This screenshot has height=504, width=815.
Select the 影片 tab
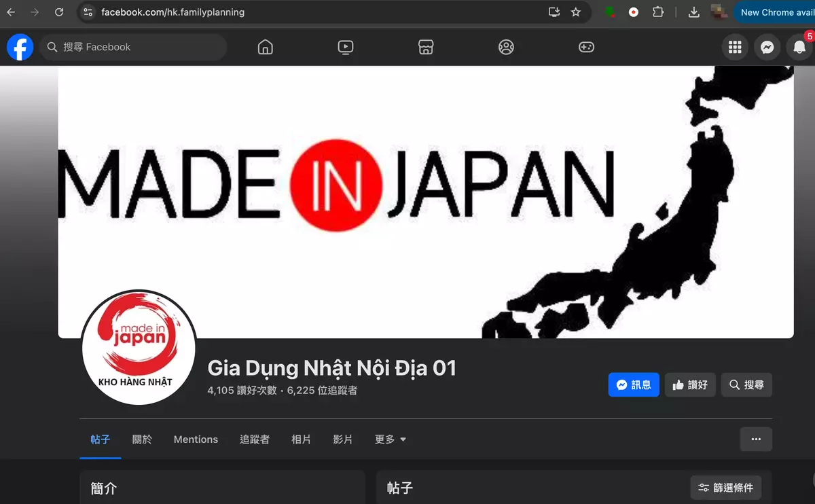(x=343, y=439)
